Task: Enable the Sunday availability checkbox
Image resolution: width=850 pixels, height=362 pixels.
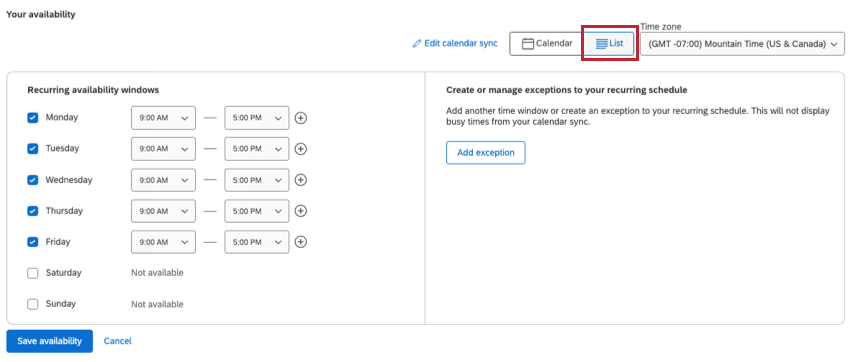Action: pyautogui.click(x=33, y=304)
